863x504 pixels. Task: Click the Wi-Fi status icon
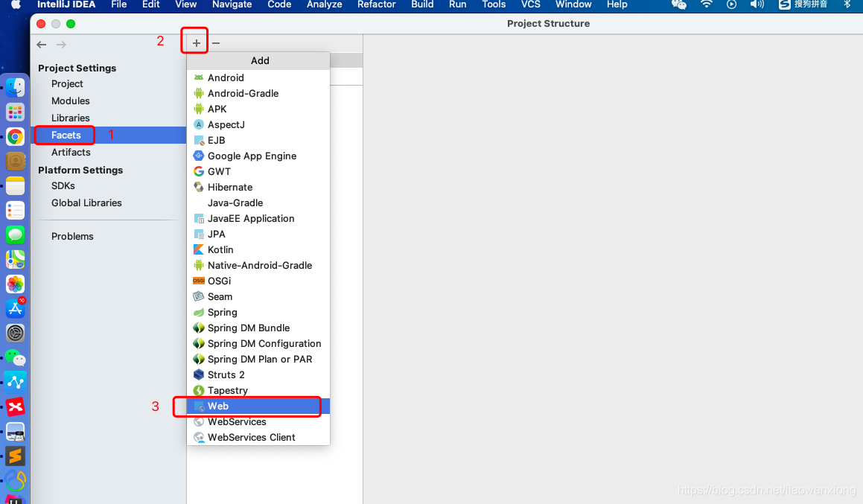706,4
